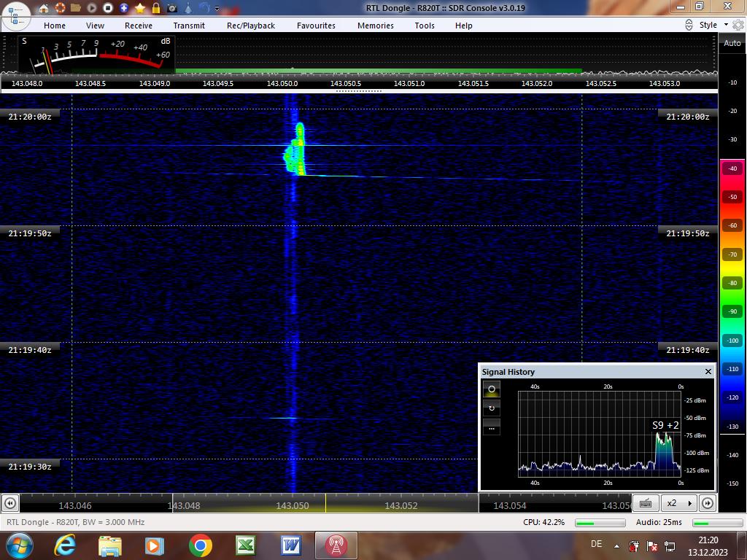
Task: Stop the radio with the stop icon
Action: pos(108,8)
